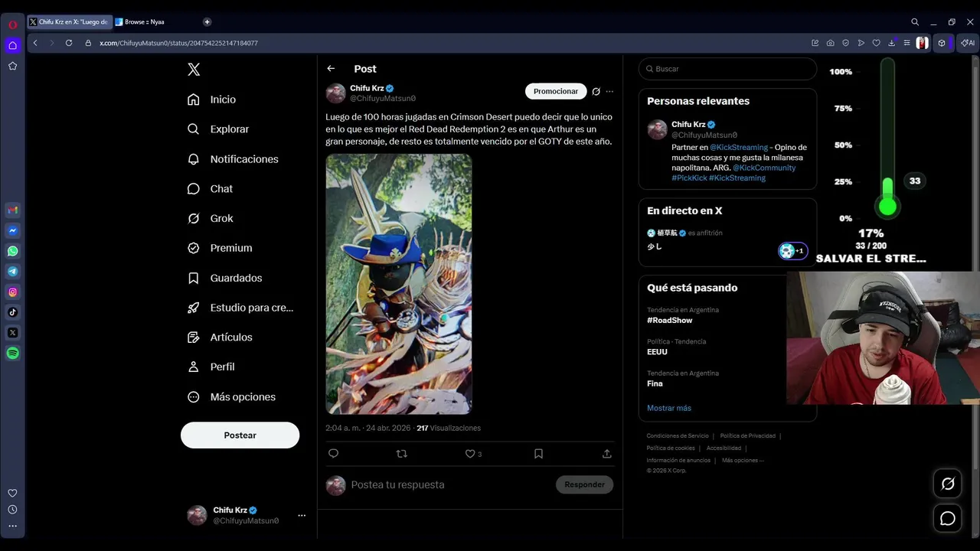
Task: Take a snapshot with the camera toolbar icon
Action: tap(831, 43)
